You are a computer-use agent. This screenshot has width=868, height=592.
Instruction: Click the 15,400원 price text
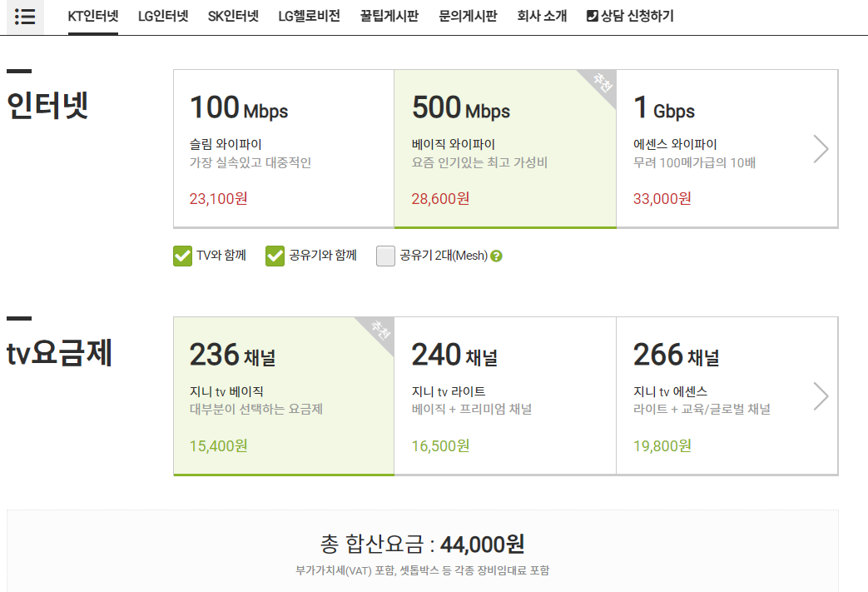(x=219, y=445)
